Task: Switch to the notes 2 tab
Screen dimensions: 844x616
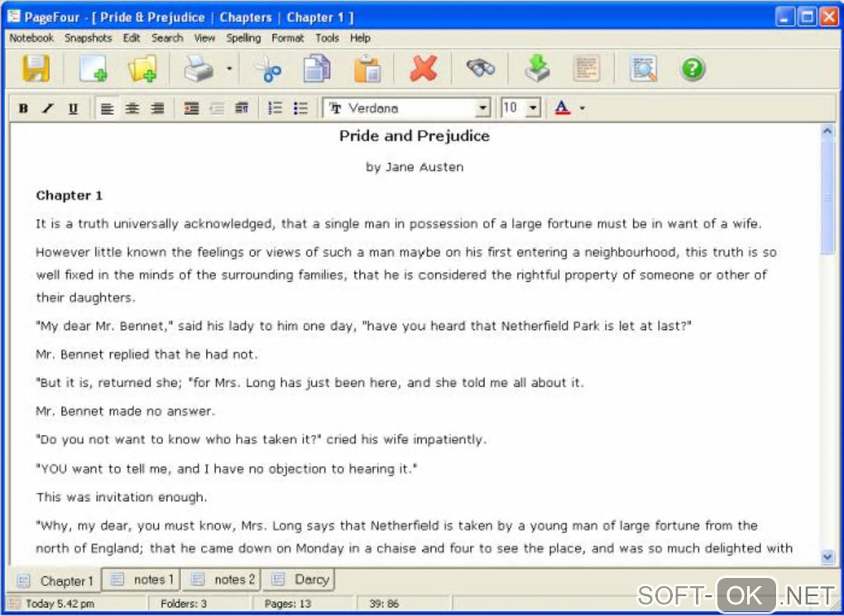Action: (221, 580)
